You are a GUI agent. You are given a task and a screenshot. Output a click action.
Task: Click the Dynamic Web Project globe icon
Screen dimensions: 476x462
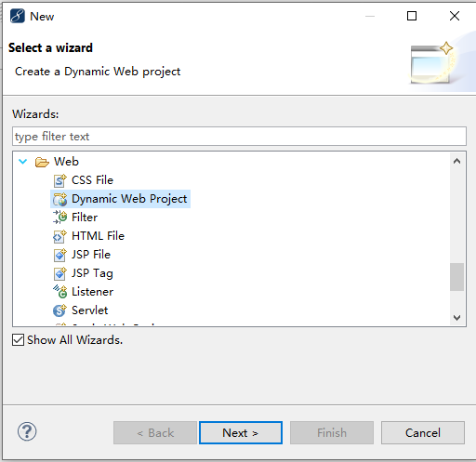59,199
